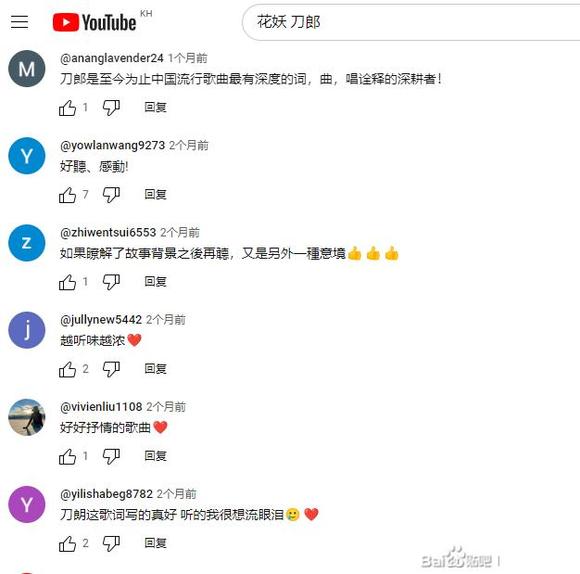
Task: Like the comment by @yowlanwang9273
Action: click(x=67, y=195)
